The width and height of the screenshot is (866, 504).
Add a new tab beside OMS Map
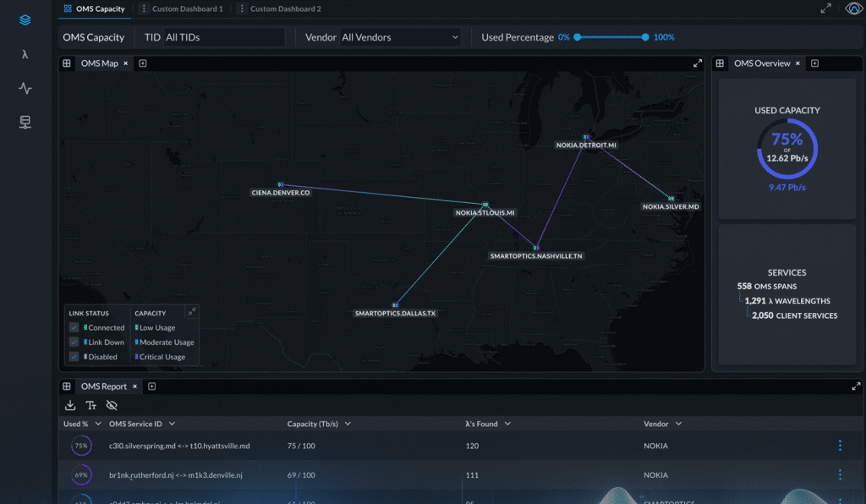pos(142,63)
